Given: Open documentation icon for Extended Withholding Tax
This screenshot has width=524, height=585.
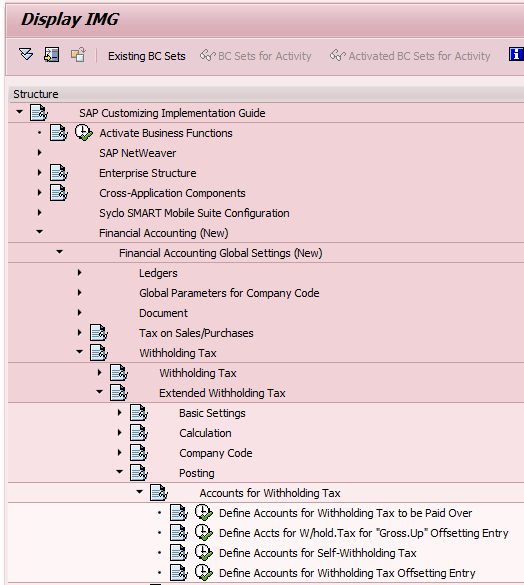Looking at the screenshot, I should [119, 393].
